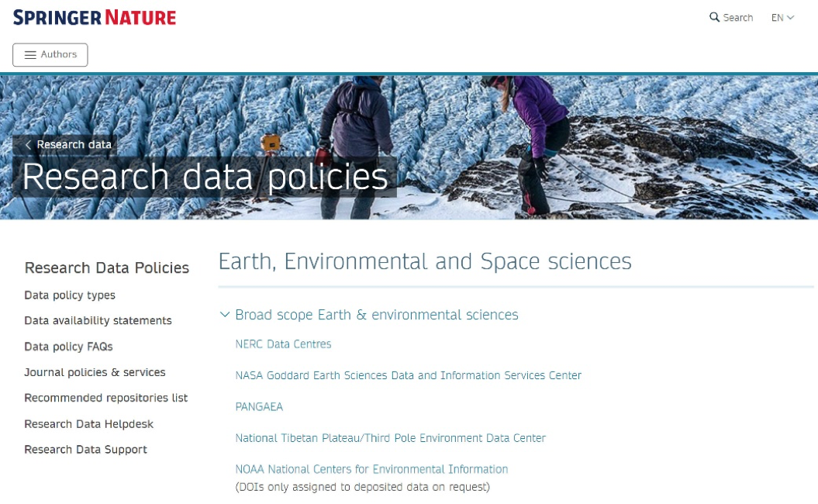Click the back chevron beside Research data

point(29,145)
